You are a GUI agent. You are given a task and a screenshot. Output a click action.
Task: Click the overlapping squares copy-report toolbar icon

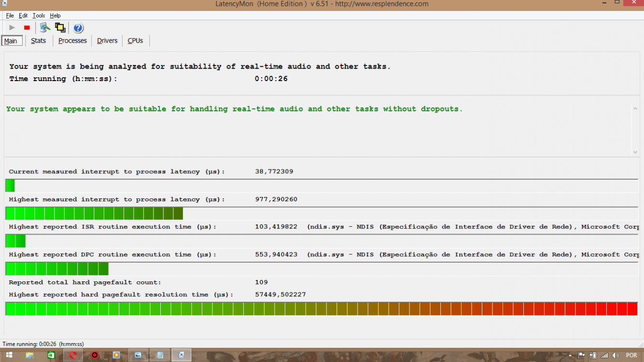pyautogui.click(x=60, y=28)
